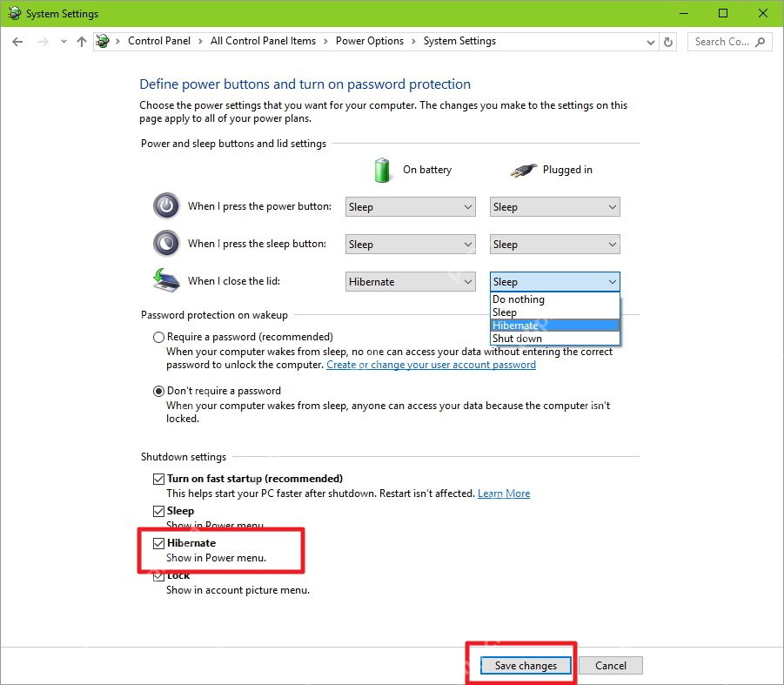
Task: Select Require a password radio button
Action: (158, 337)
